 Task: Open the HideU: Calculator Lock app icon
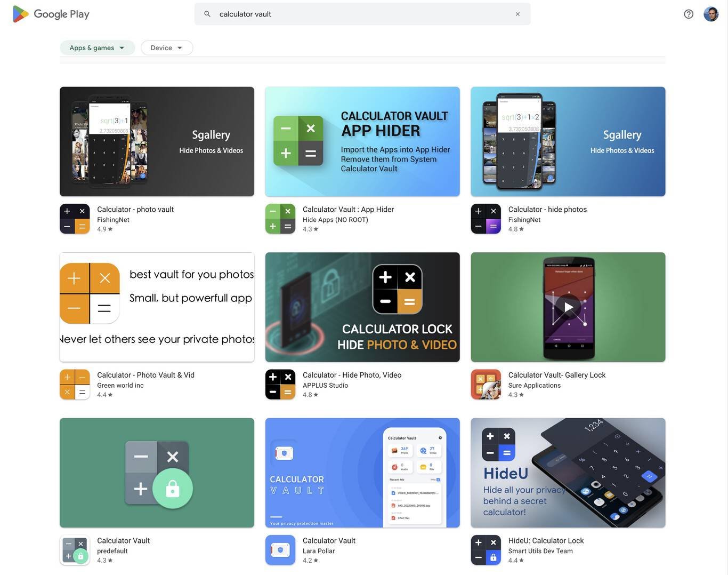click(x=486, y=550)
